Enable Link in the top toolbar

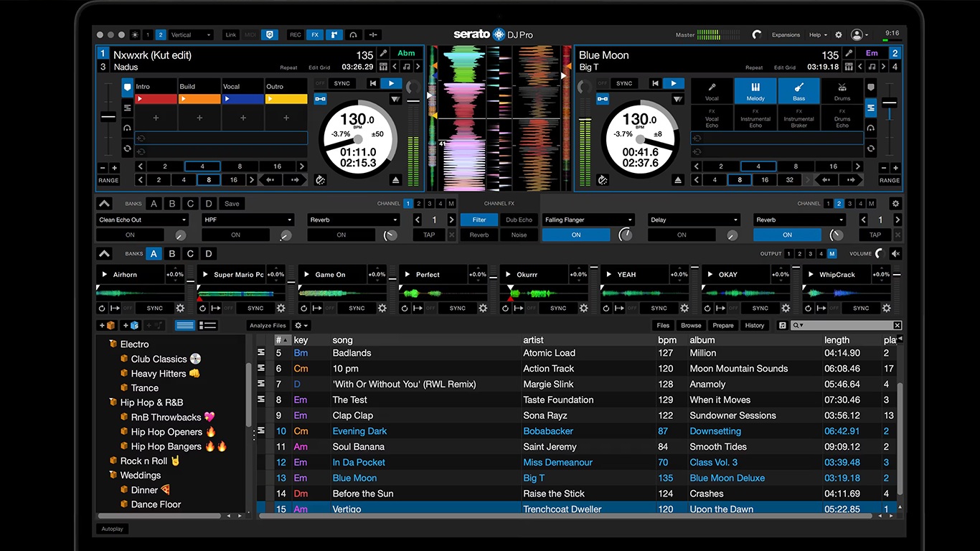coord(230,34)
